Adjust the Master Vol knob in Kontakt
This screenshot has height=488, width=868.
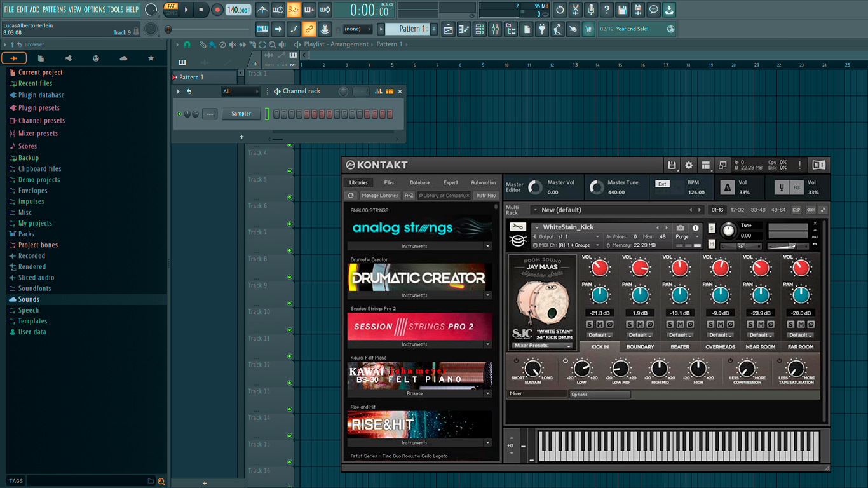536,187
